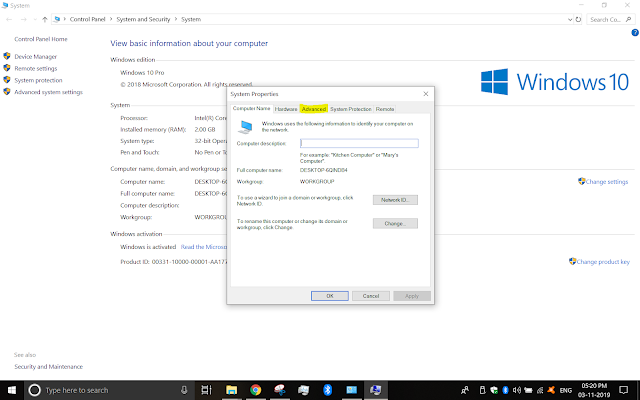Image resolution: width=640 pixels, height=400 pixels.
Task: Refresh the Control Panel window
Action: (578, 19)
